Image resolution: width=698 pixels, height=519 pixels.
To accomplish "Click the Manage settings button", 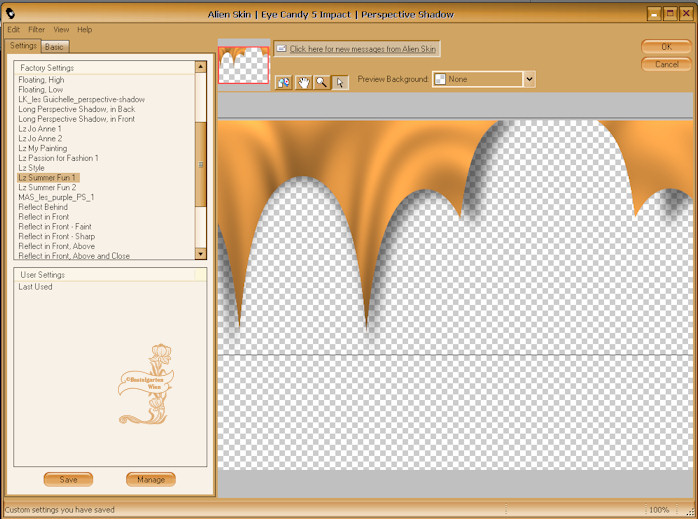I will coord(151,479).
